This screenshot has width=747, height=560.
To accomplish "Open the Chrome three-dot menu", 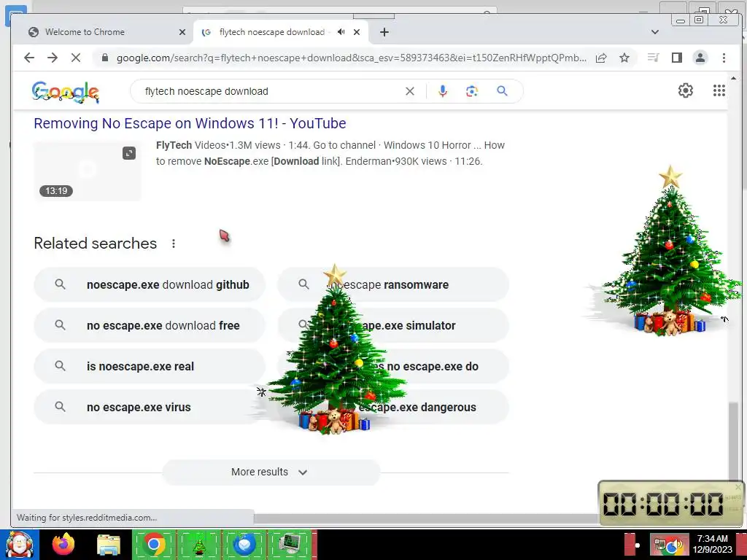I will click(724, 58).
